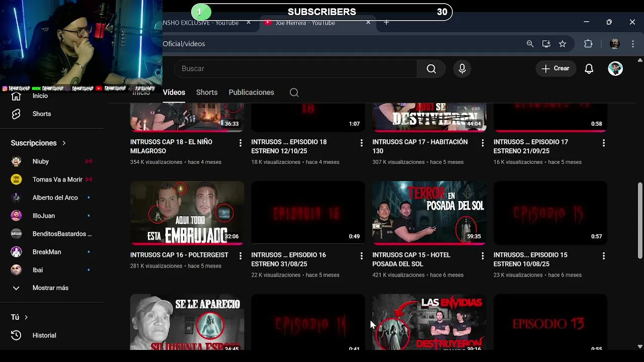Click the search magnifier button
644x362 pixels.
tap(431, 68)
